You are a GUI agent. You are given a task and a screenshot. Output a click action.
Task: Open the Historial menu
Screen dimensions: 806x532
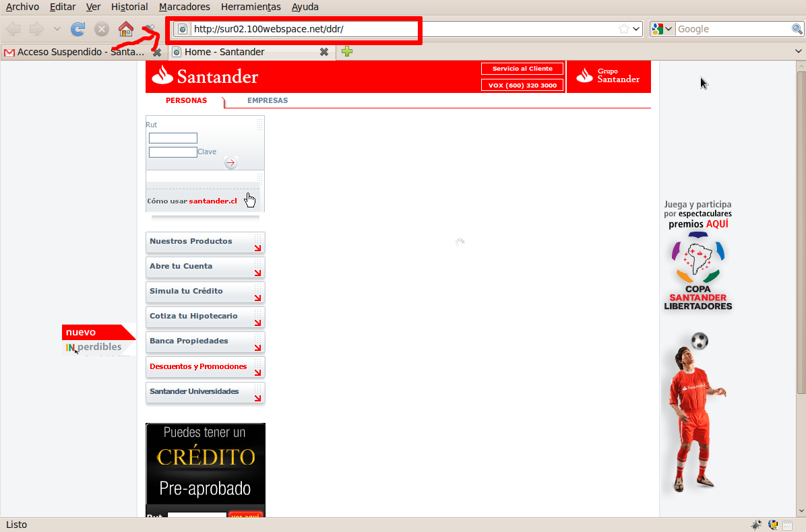click(129, 7)
